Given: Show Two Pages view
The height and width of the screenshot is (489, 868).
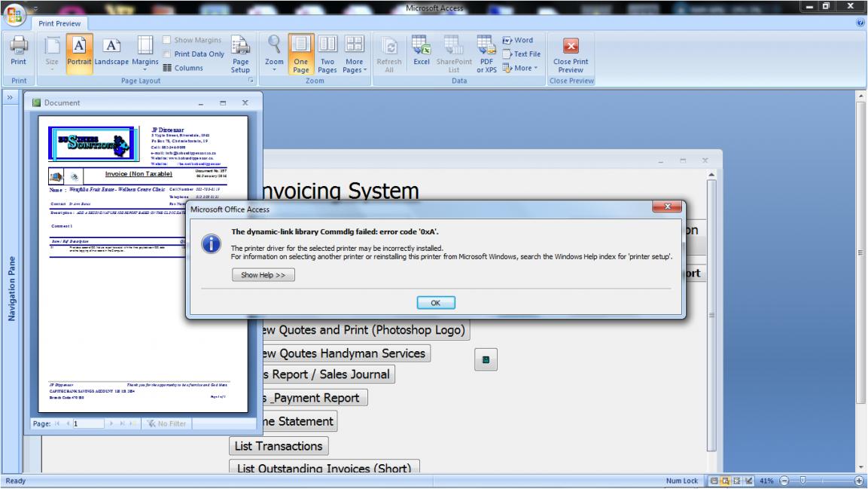Looking at the screenshot, I should point(327,53).
